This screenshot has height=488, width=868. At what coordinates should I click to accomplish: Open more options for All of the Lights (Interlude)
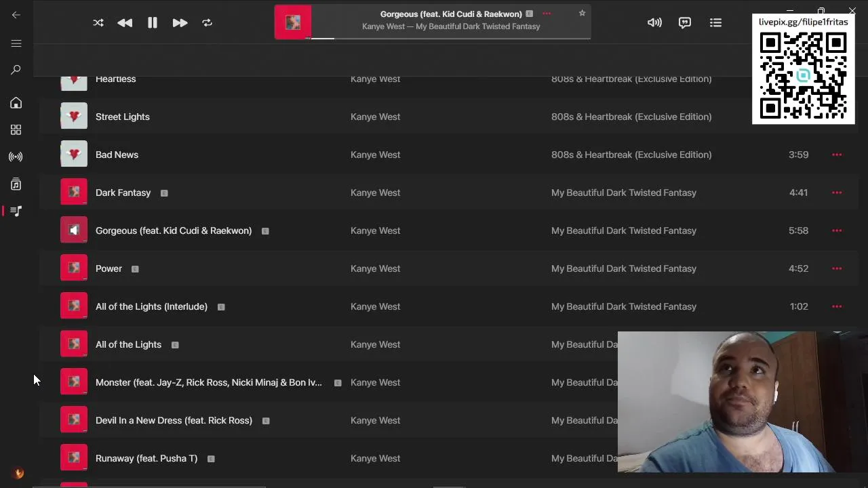pos(837,306)
